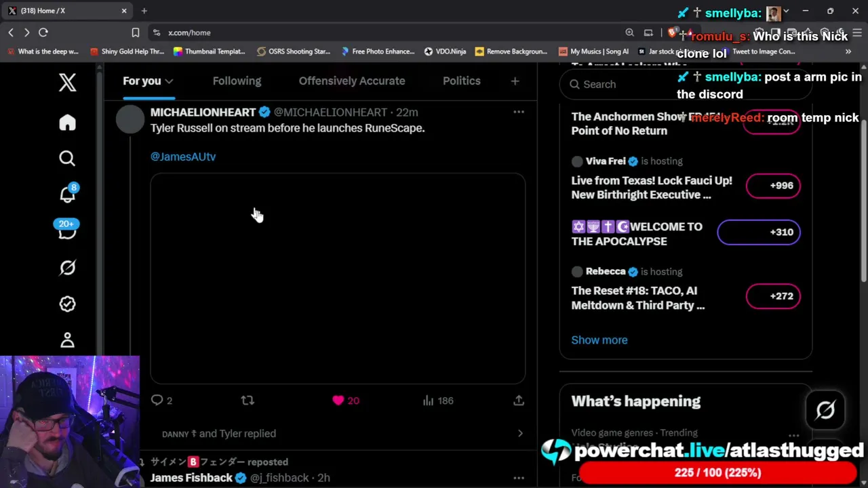Switch to the Politics tab
The height and width of the screenshot is (488, 868).
pos(462,81)
